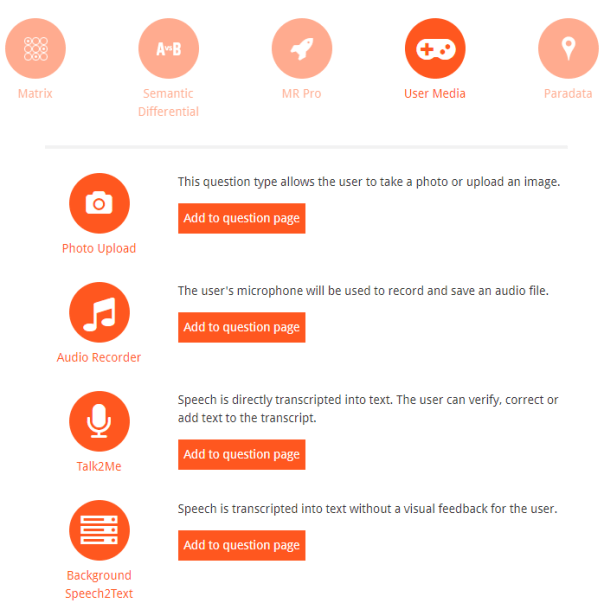Switch to the Matrix label tab

(x=35, y=94)
